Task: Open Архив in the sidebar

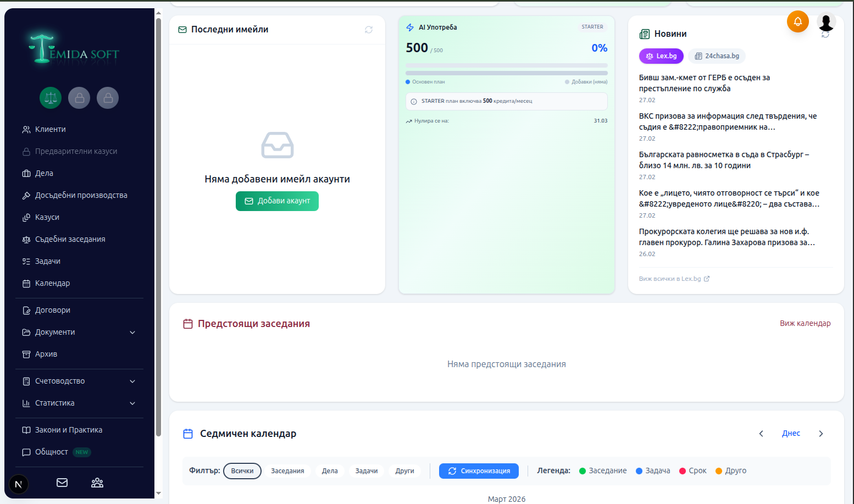Action: tap(80, 354)
